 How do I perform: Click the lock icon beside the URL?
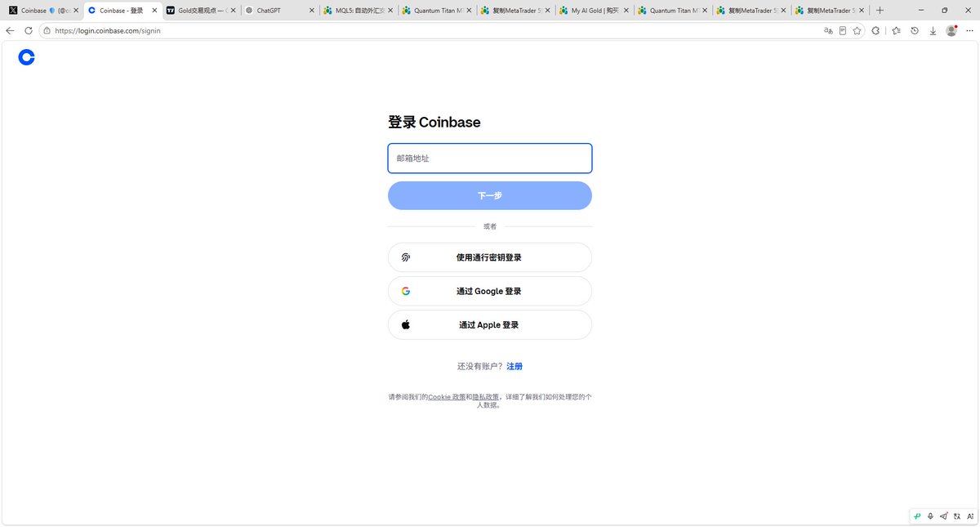click(x=47, y=30)
